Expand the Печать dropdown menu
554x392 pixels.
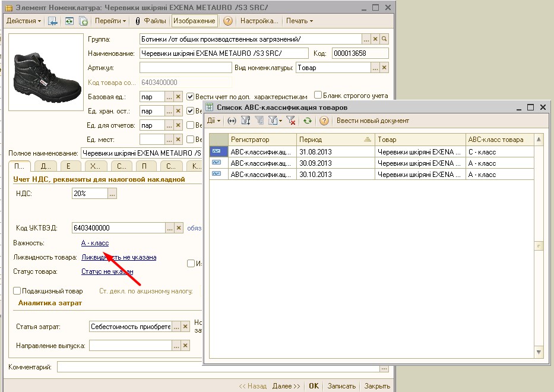299,21
